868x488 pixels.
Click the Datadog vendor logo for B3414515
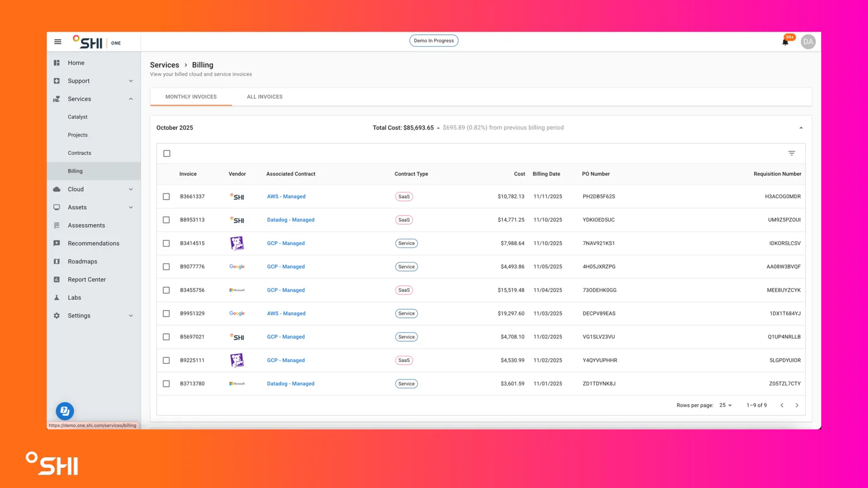click(x=237, y=243)
